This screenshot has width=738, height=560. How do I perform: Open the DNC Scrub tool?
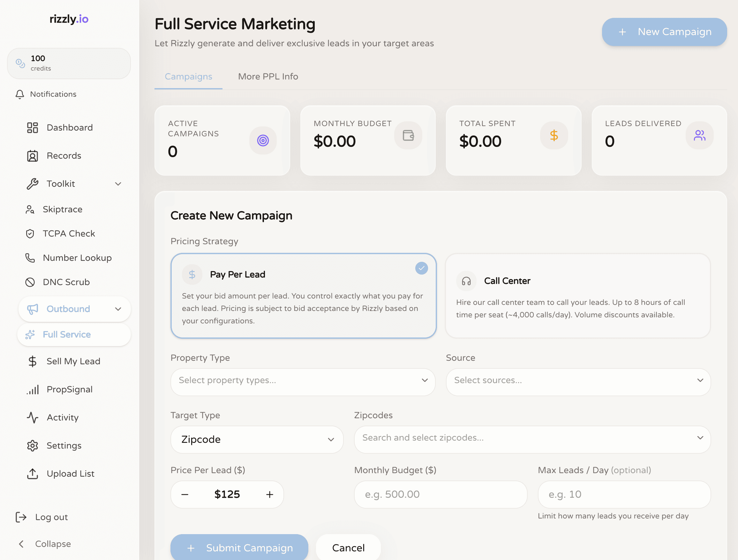point(66,282)
